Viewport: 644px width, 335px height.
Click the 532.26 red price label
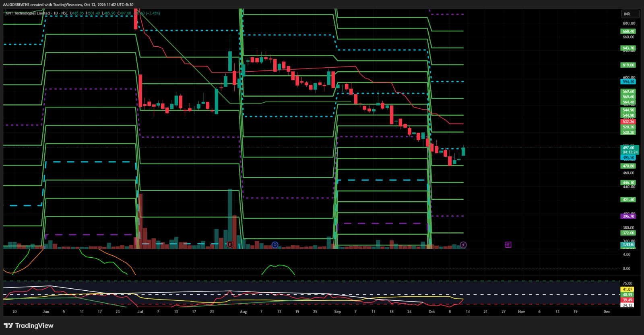tap(628, 121)
